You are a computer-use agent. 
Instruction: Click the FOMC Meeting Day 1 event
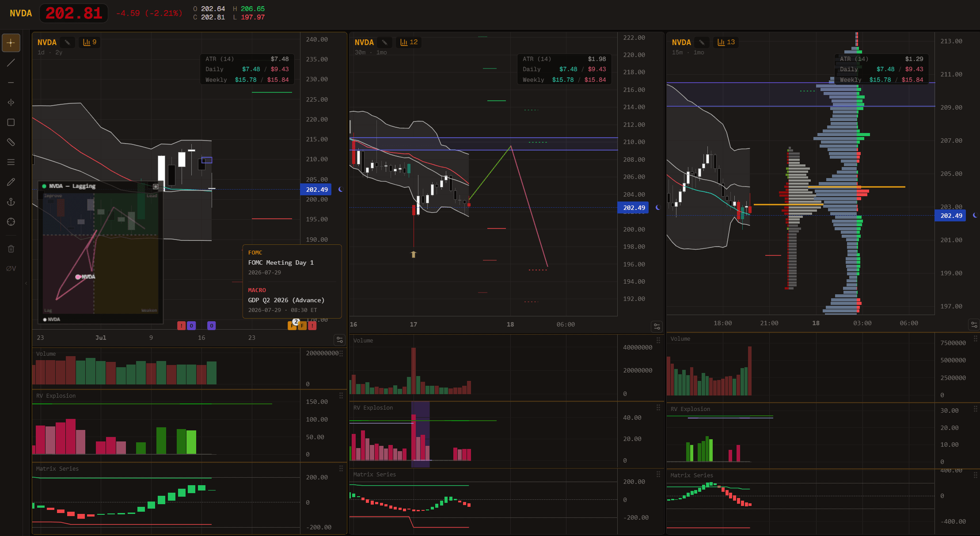(281, 262)
